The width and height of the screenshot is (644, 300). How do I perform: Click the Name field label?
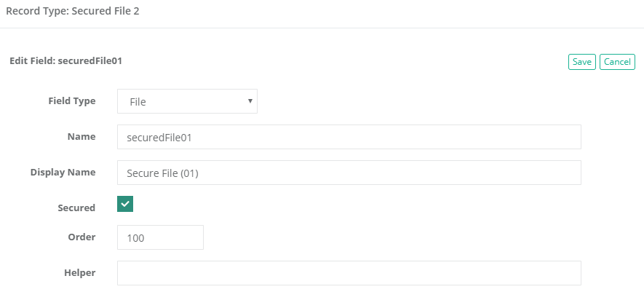coord(81,136)
